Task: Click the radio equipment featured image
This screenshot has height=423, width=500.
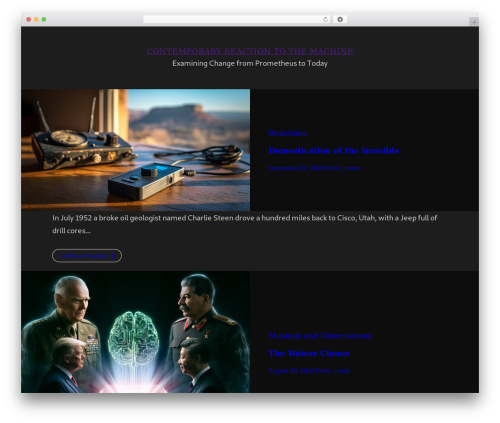Action: (x=136, y=150)
